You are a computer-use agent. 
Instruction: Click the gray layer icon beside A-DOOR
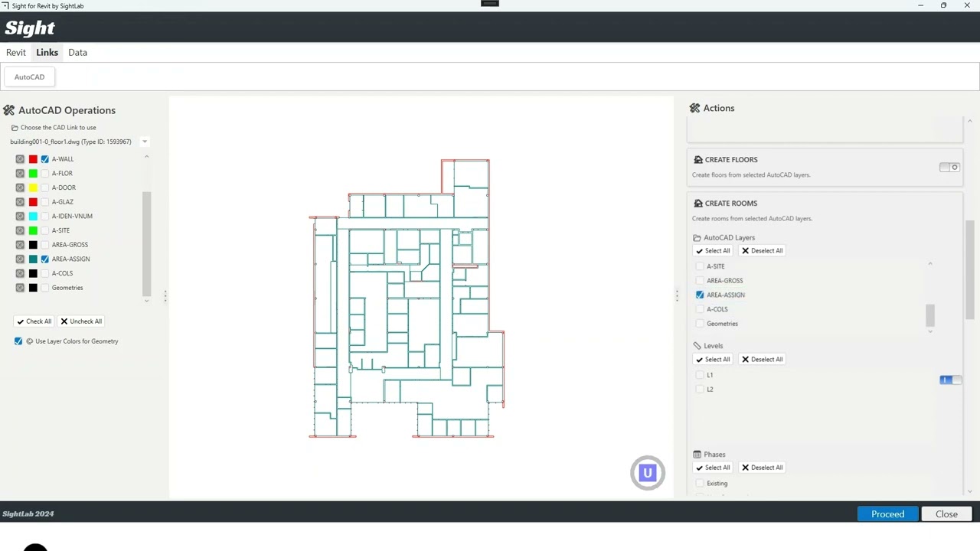pos(20,187)
